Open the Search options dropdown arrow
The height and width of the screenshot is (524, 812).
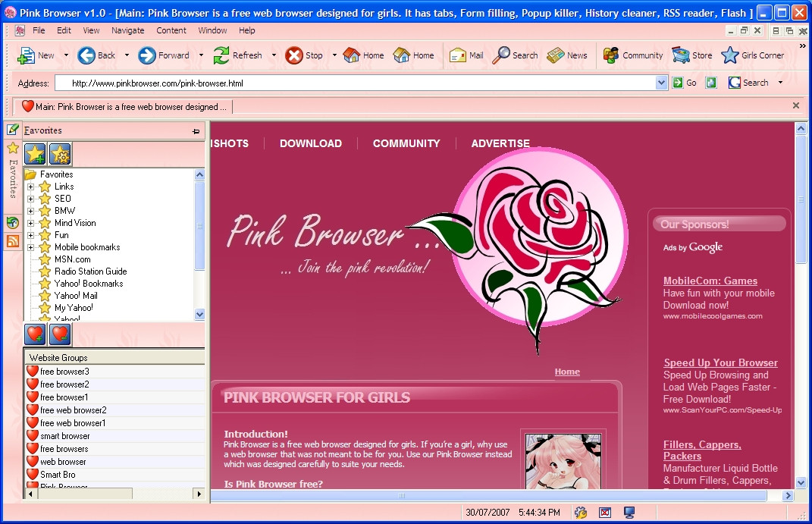pos(780,83)
